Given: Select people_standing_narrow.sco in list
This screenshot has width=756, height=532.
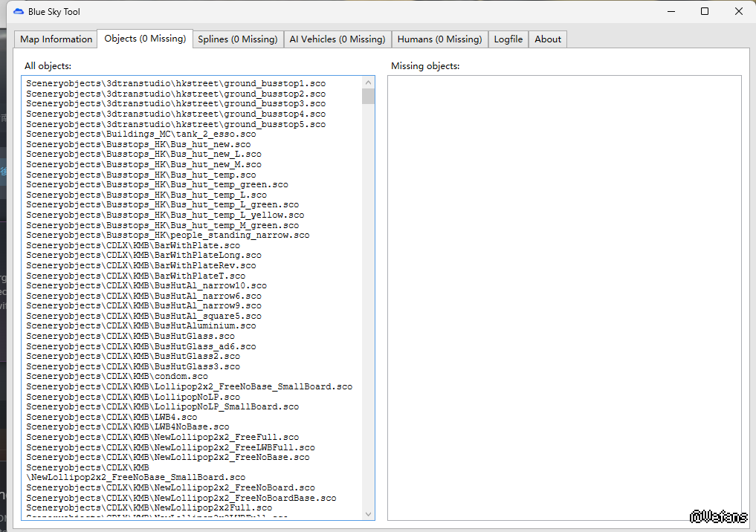Looking at the screenshot, I should pos(167,236).
